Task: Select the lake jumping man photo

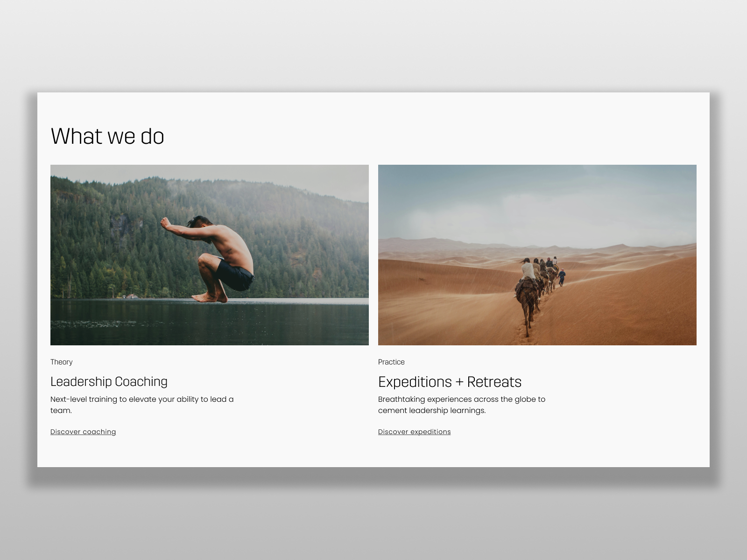Action: coord(210,255)
